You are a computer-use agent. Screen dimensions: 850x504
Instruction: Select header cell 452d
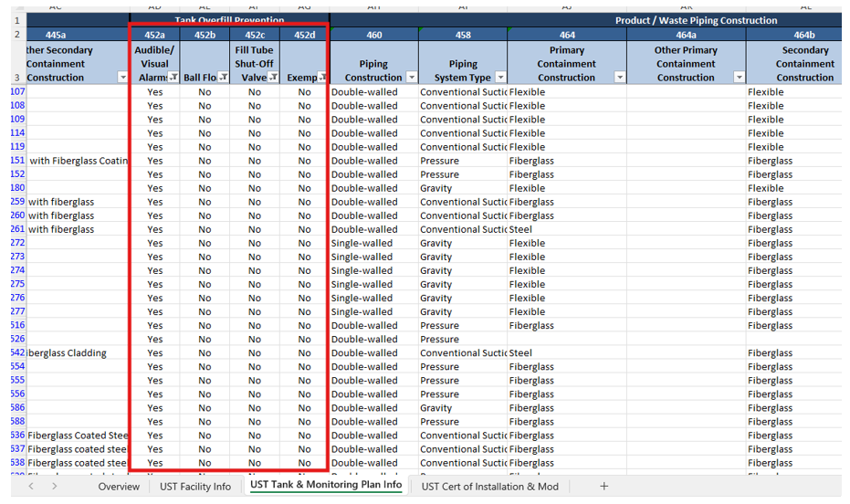304,35
